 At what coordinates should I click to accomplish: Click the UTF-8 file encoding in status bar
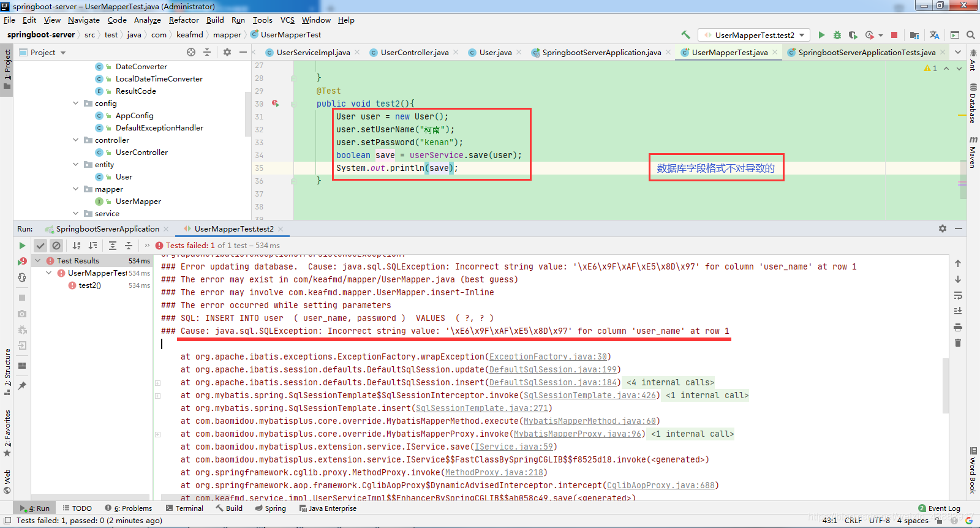coord(880,521)
